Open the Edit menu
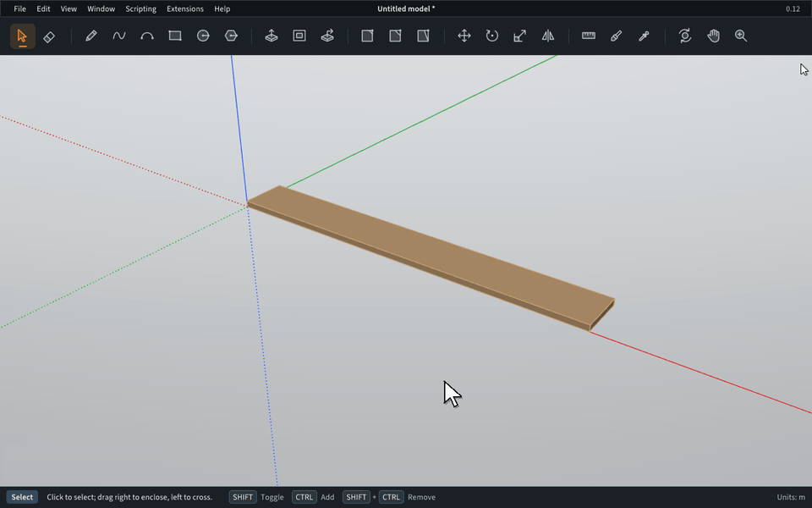Viewport: 812px width, 508px height. pos(43,8)
